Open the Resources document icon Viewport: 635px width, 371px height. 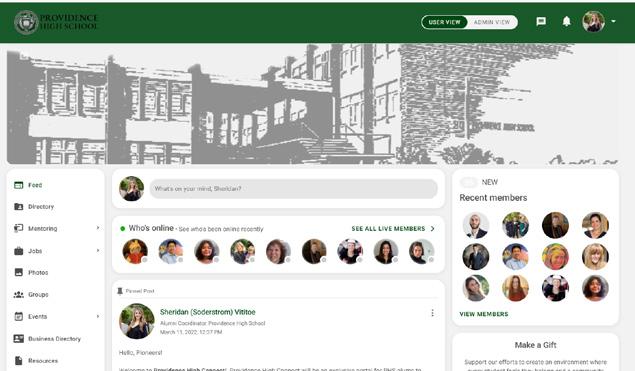point(19,360)
